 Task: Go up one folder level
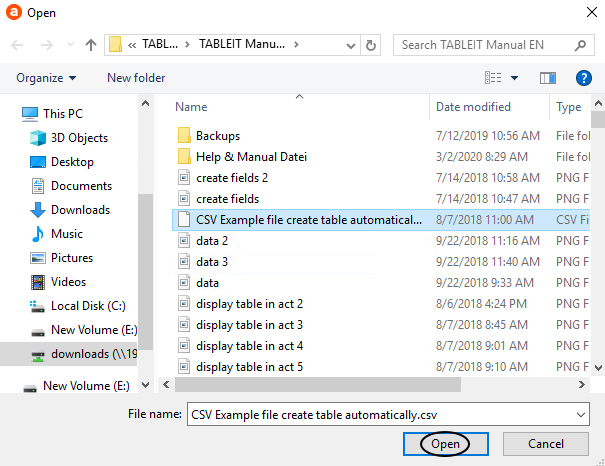tap(91, 45)
